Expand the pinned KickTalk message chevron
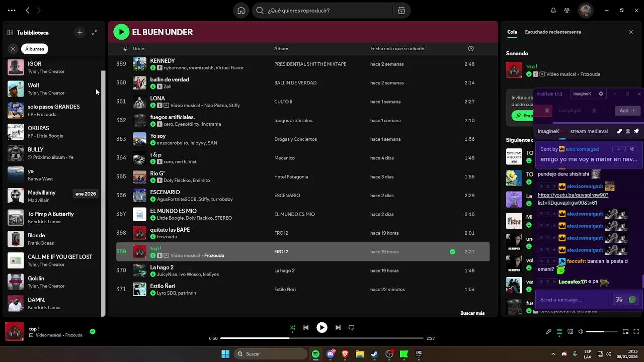The width and height of the screenshot is (644, 362). (x=618, y=149)
